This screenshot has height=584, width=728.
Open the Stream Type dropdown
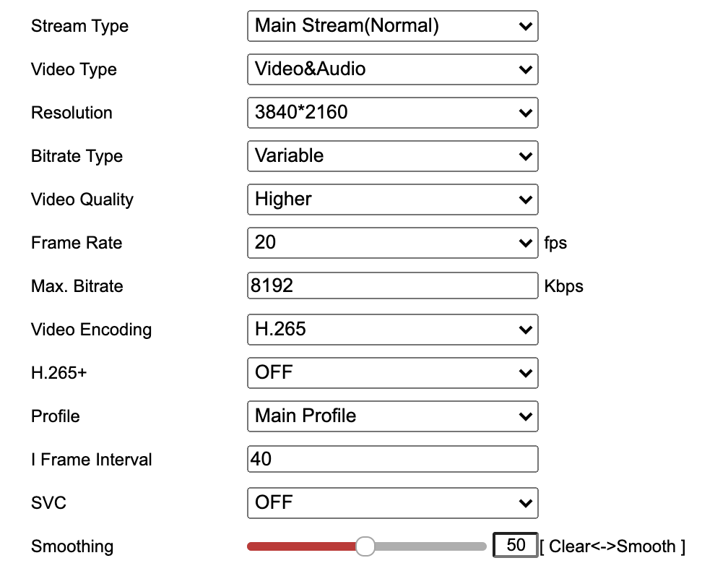[392, 26]
